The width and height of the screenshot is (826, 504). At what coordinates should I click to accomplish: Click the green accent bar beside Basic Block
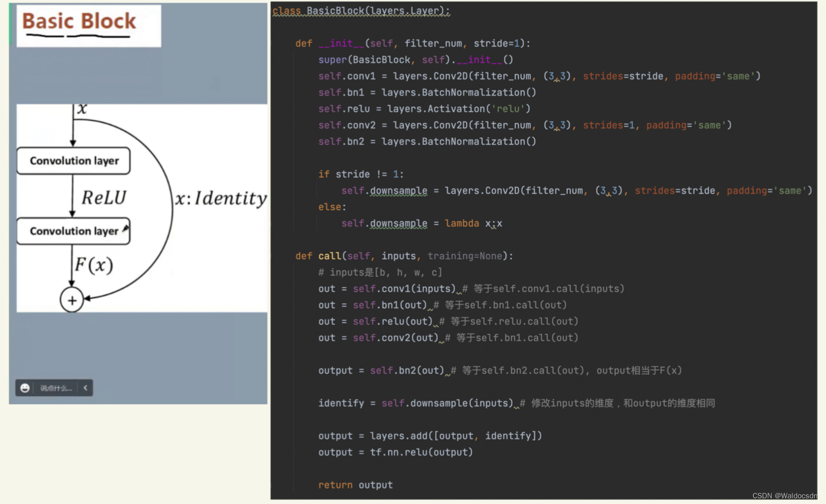click(10, 23)
